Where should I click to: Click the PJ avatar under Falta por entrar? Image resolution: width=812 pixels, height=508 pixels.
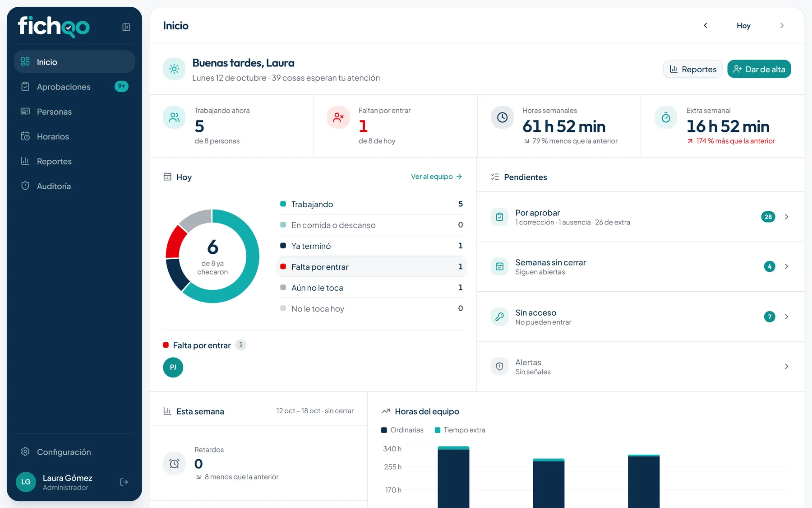coord(173,368)
